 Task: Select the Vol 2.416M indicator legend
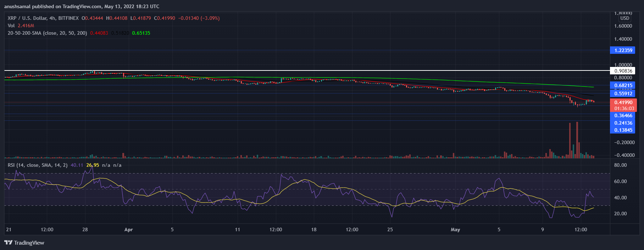tap(21, 25)
